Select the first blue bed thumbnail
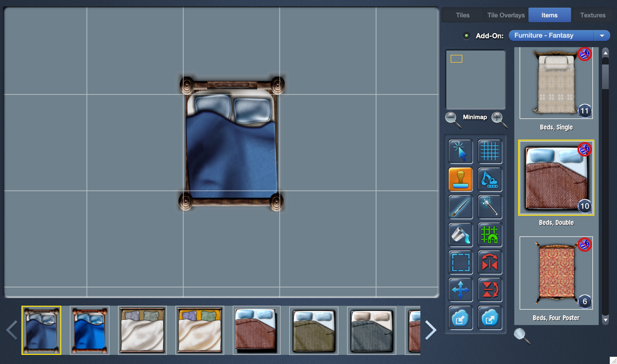617x364 pixels. (x=41, y=330)
